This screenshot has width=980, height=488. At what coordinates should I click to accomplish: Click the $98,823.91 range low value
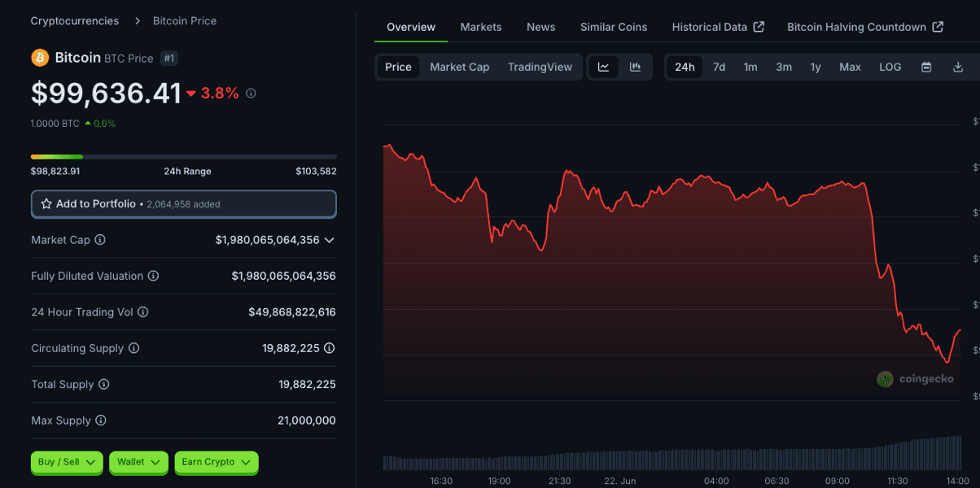pyautogui.click(x=55, y=172)
